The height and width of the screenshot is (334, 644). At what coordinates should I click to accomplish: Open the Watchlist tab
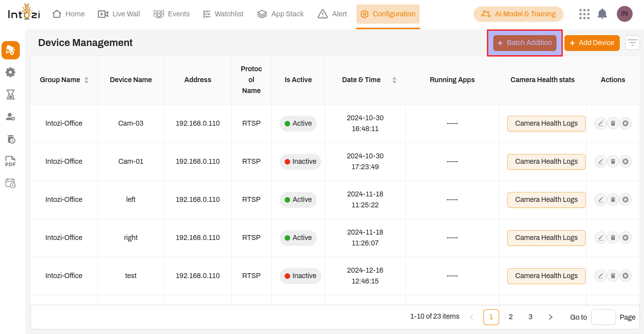(x=223, y=14)
